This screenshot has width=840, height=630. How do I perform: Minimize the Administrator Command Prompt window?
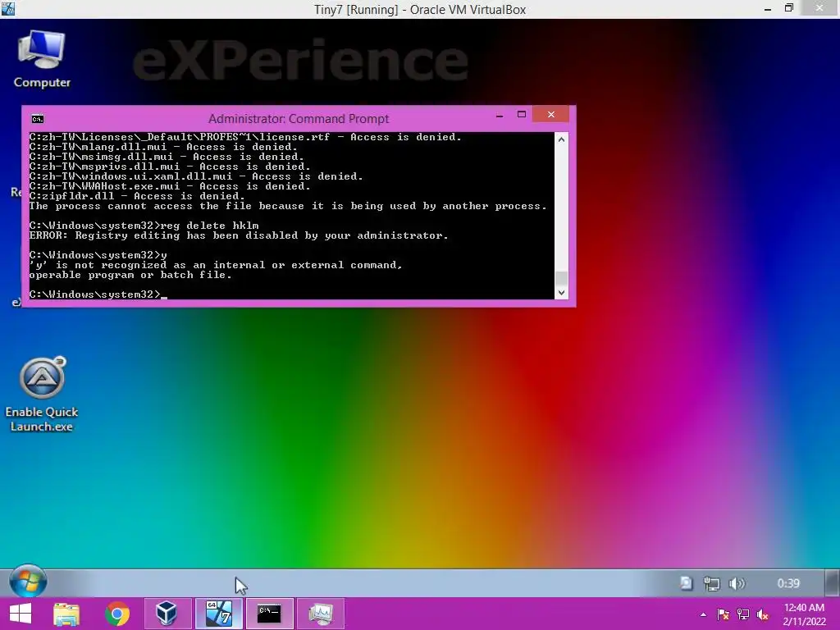[500, 115]
